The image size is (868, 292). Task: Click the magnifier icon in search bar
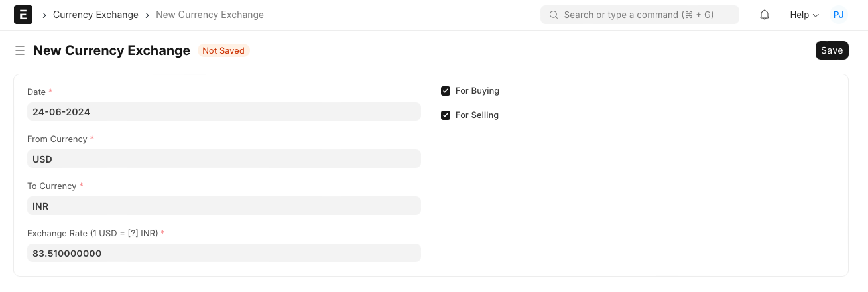pyautogui.click(x=554, y=15)
